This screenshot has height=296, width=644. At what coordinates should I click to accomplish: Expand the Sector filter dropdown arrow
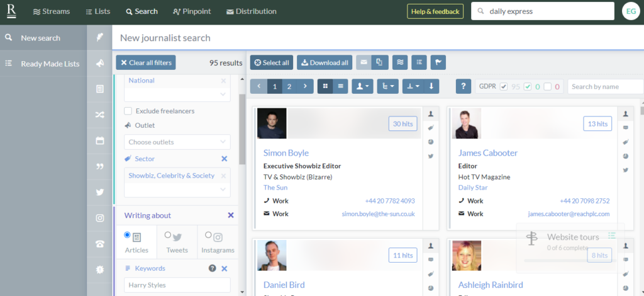point(223,189)
